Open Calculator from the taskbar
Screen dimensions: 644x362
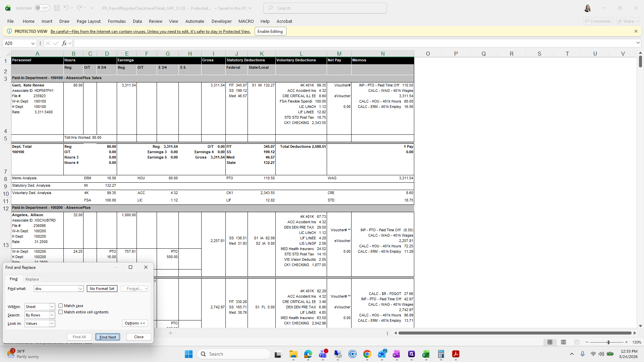[x=441, y=354]
